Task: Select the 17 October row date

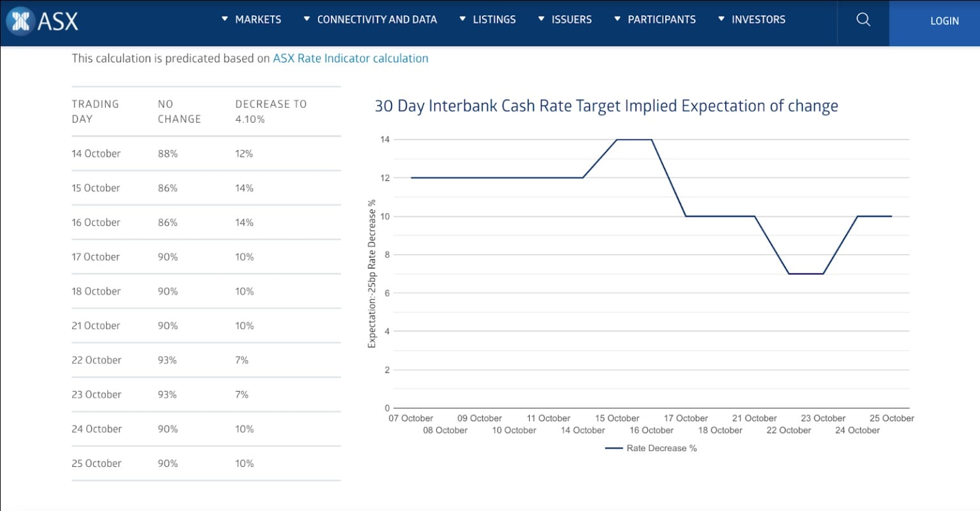Action: [x=96, y=257]
